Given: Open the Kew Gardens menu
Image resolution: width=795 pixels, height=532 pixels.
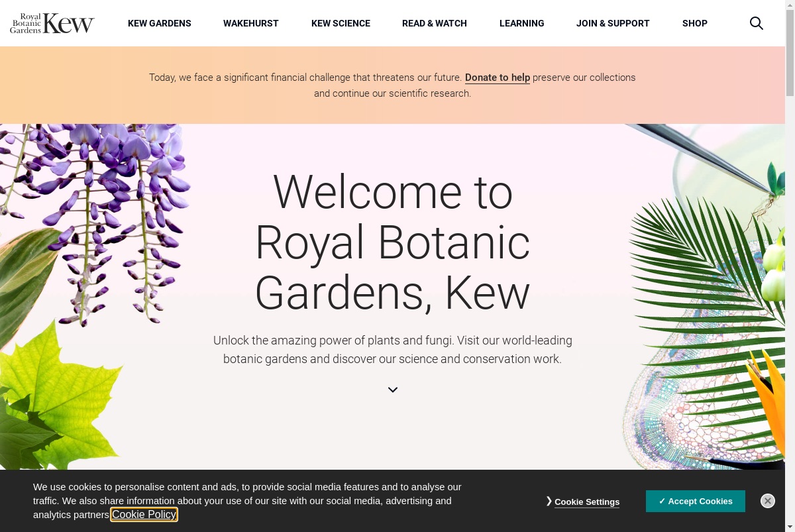Looking at the screenshot, I should click(x=160, y=23).
